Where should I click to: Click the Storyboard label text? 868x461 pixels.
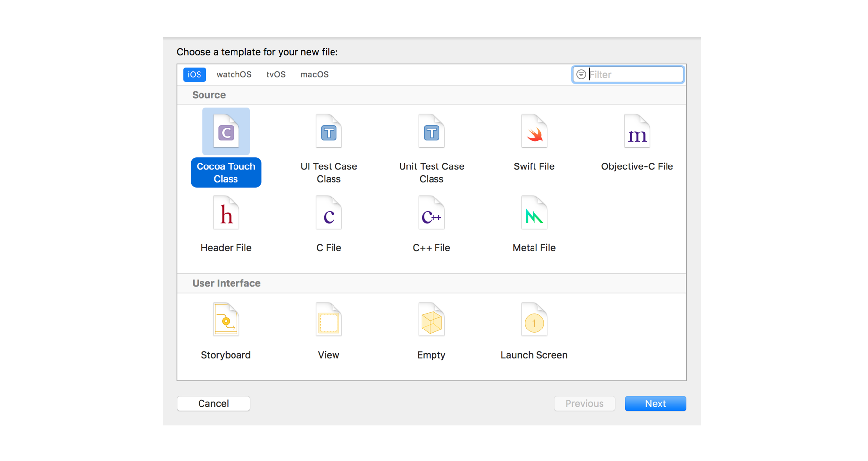tap(226, 355)
